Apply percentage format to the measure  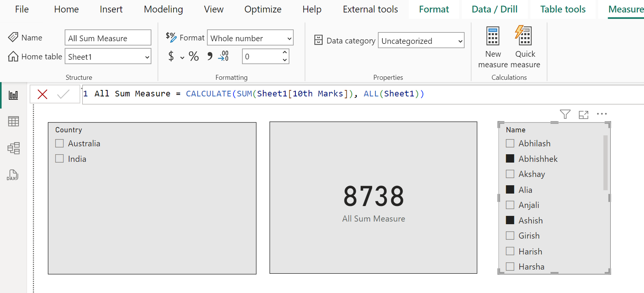tap(194, 56)
